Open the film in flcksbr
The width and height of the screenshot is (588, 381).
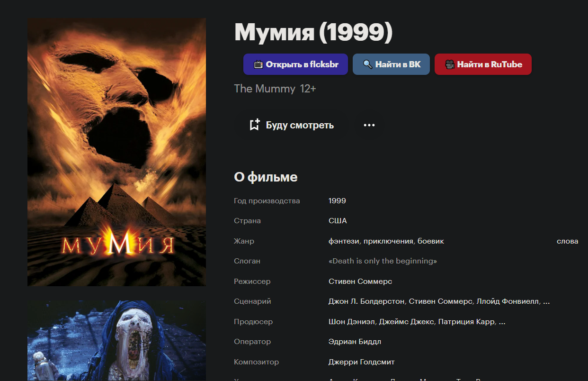(x=295, y=64)
